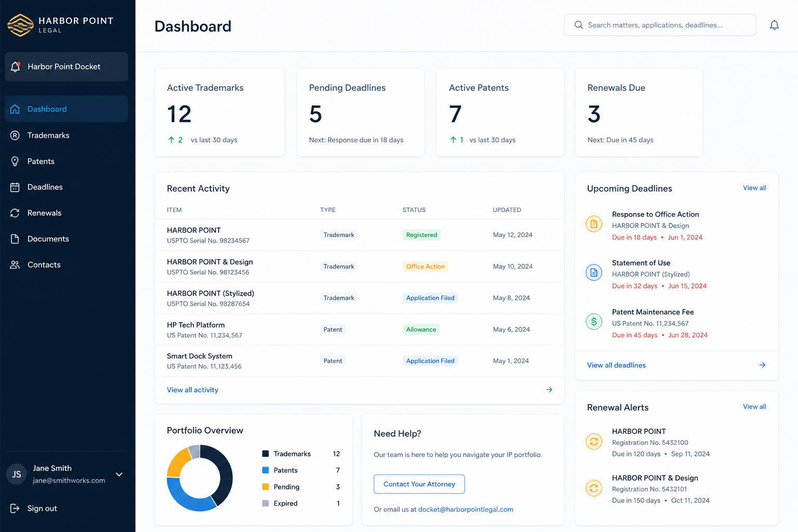Click jane@smithworks.com email text
Screen dimensions: 798x532
69,481
